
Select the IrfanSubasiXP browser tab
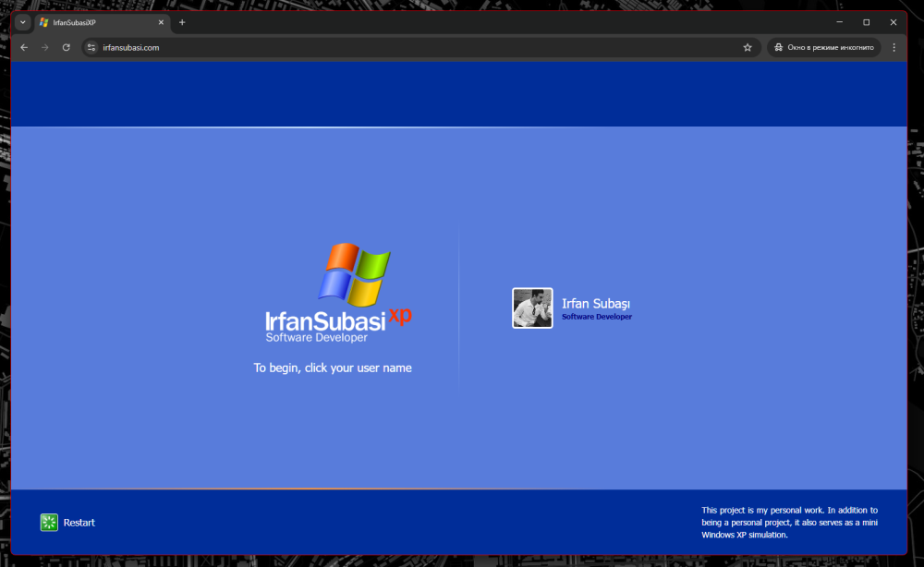tap(103, 22)
